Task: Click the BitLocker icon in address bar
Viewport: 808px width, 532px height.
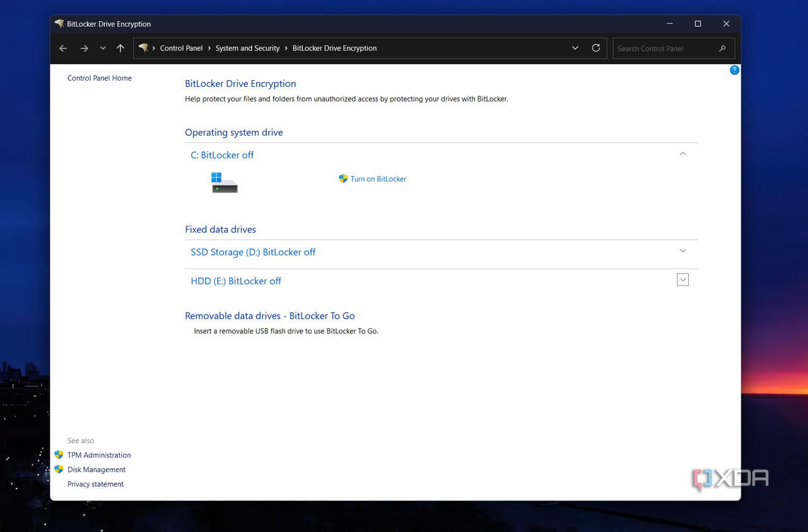Action: [x=144, y=48]
